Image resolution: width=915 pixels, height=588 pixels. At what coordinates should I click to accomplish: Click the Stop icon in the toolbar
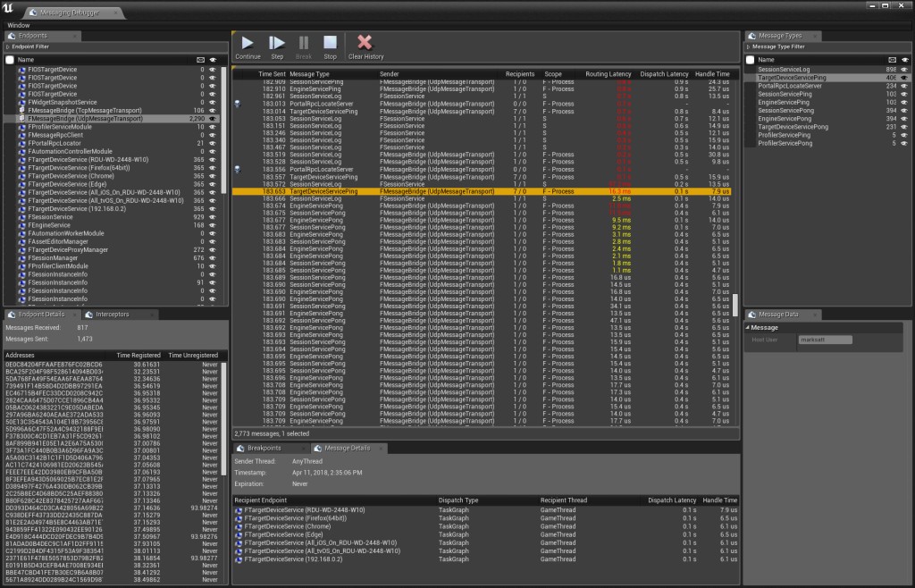[331, 43]
